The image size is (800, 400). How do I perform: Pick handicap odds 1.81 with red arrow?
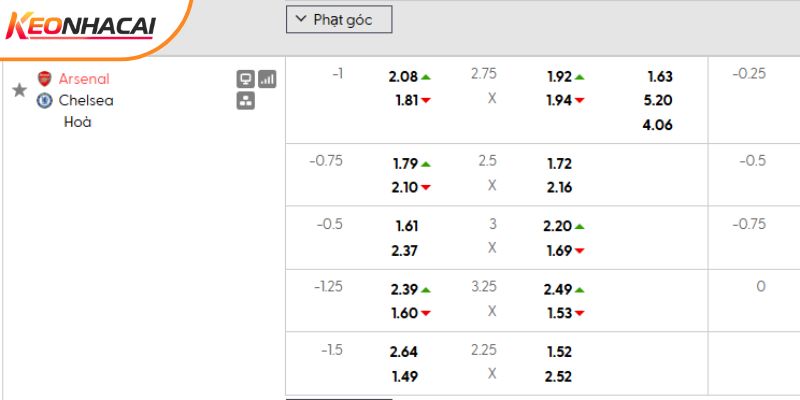(x=404, y=100)
